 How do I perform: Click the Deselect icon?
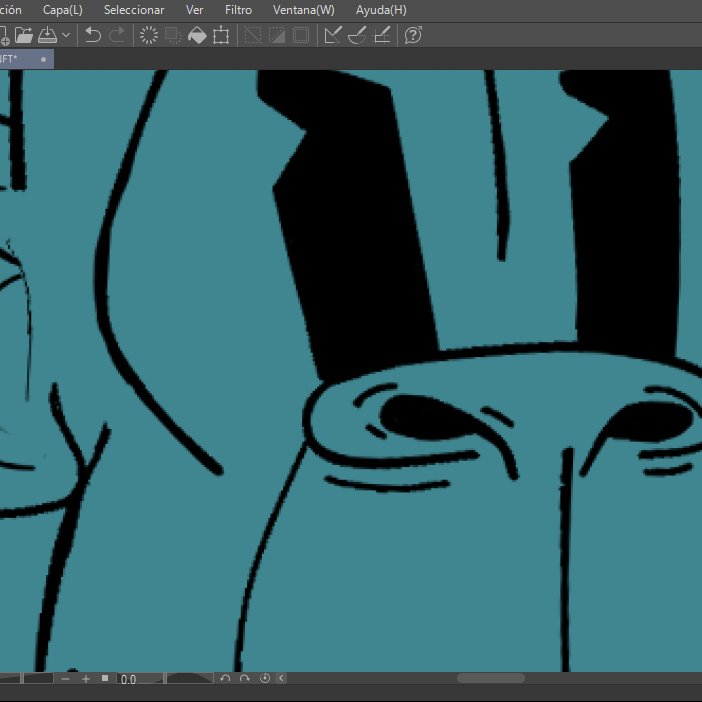tap(253, 35)
